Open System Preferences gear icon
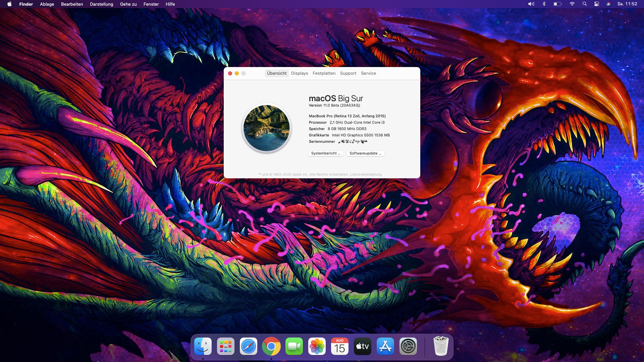This screenshot has height=362, width=644. coord(408,346)
